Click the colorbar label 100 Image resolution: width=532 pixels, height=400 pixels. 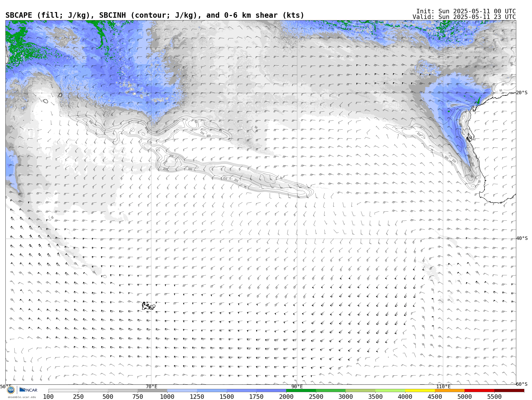coord(48,397)
